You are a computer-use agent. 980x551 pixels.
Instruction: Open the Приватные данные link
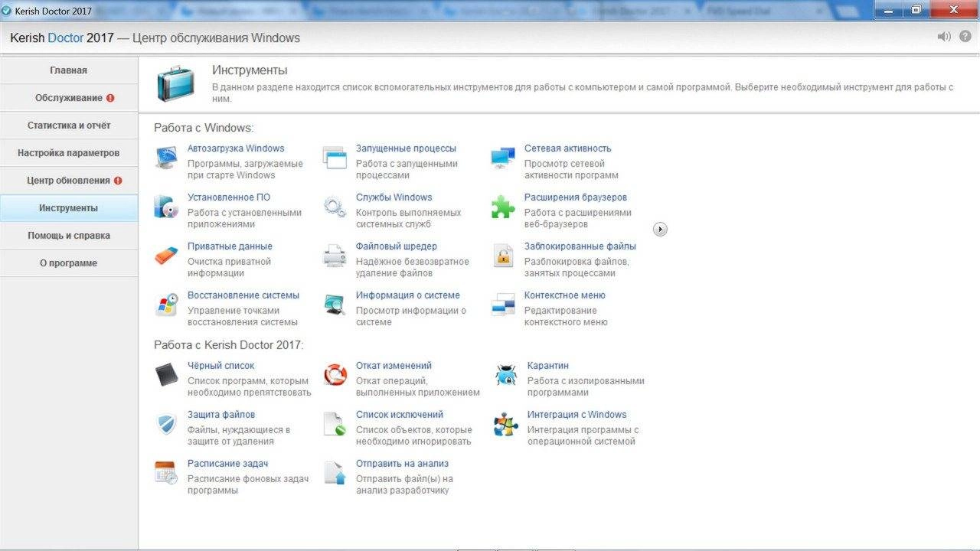point(230,246)
